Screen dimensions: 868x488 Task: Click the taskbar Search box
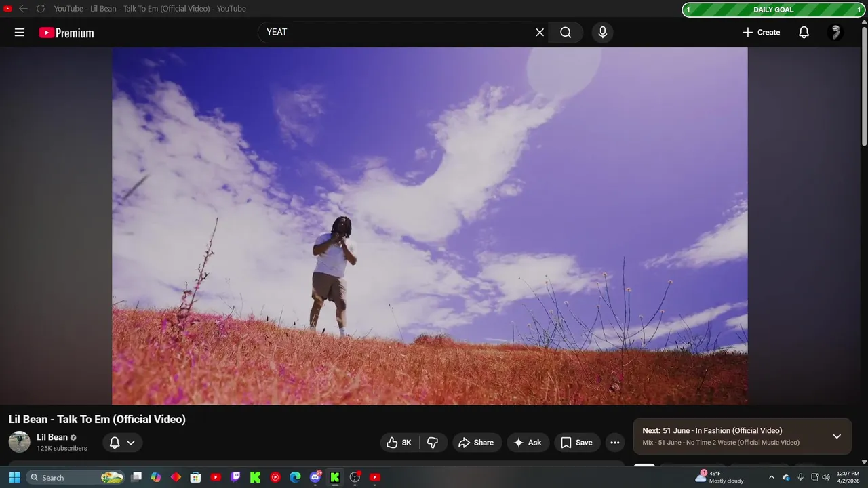tap(76, 477)
